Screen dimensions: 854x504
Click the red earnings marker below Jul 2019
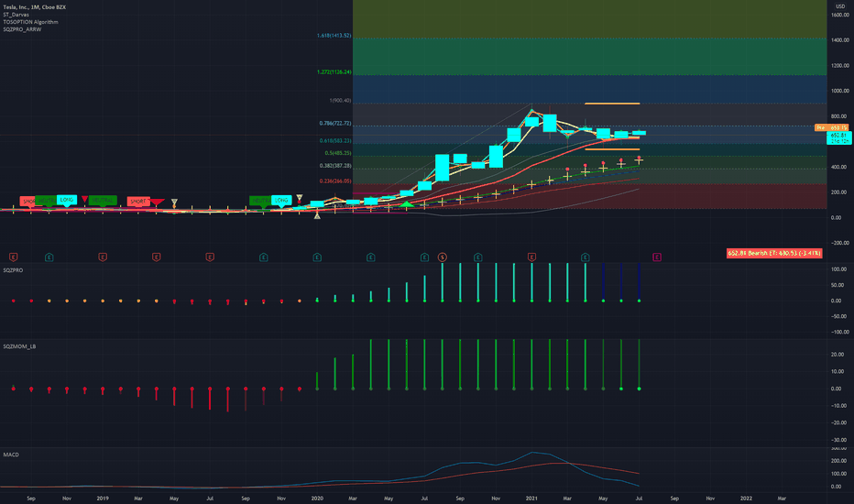click(x=210, y=257)
